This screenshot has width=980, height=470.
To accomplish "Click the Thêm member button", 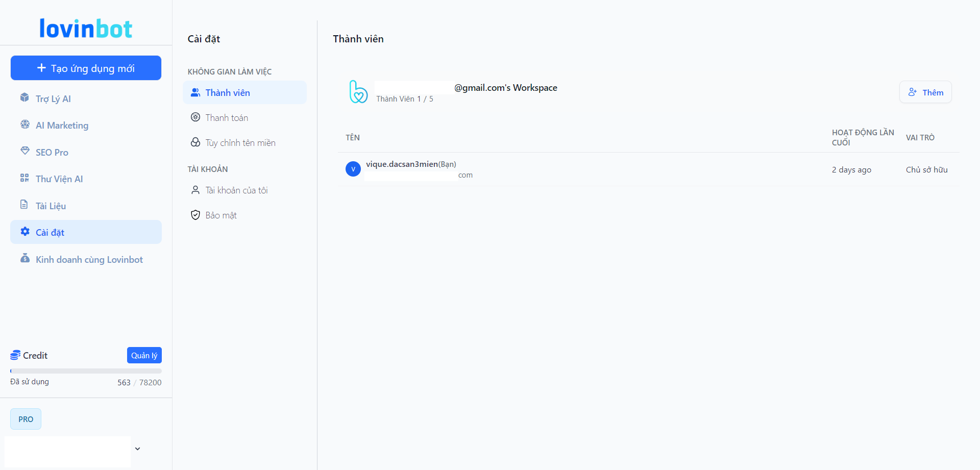I will point(925,92).
